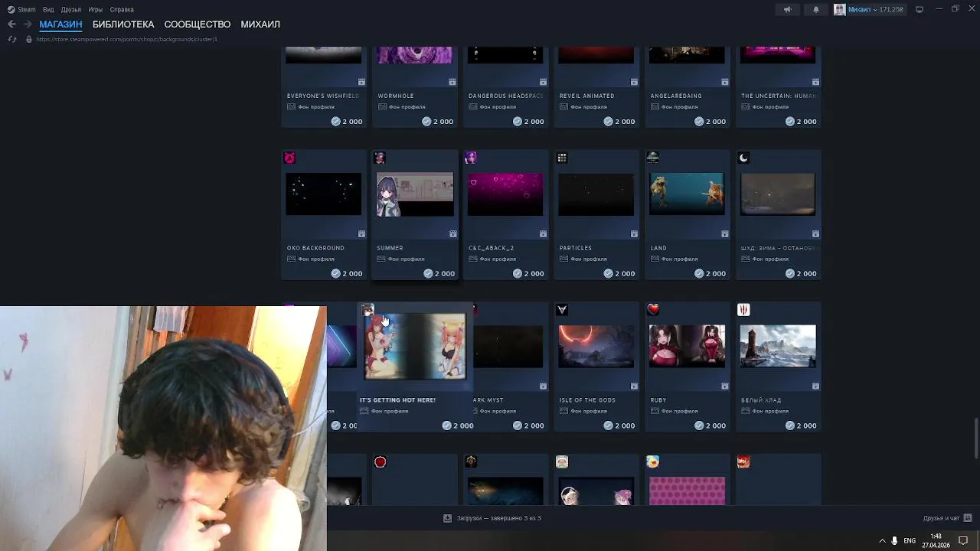
Task: Click the profile avatar next to Михаил
Action: (840, 9)
